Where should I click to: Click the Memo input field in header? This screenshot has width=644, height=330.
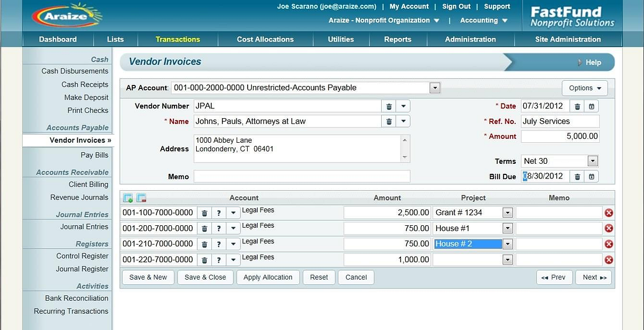pos(302,177)
